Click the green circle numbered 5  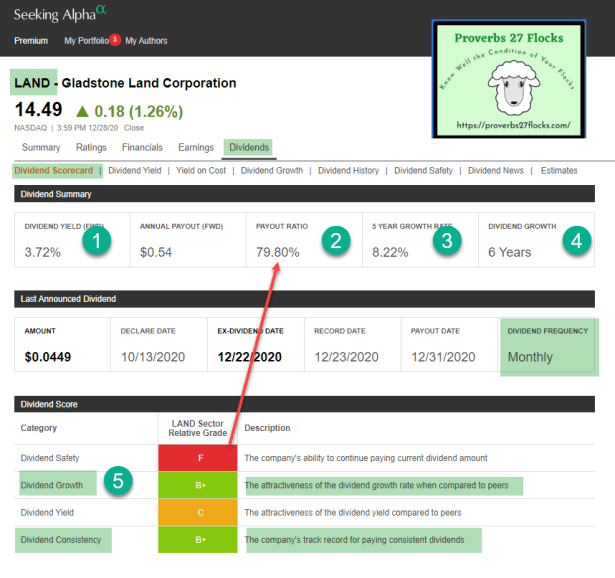119,482
